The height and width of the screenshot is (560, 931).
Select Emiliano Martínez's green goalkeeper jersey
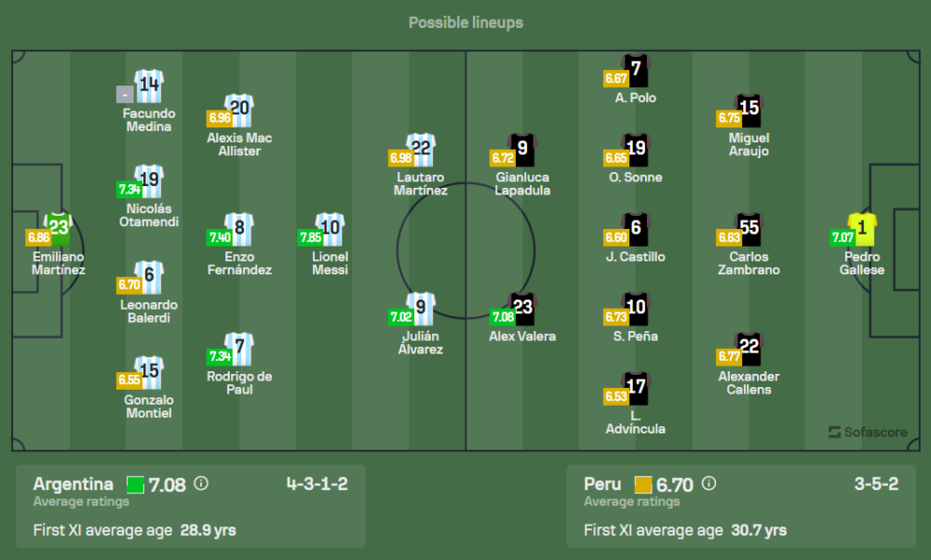(x=59, y=228)
